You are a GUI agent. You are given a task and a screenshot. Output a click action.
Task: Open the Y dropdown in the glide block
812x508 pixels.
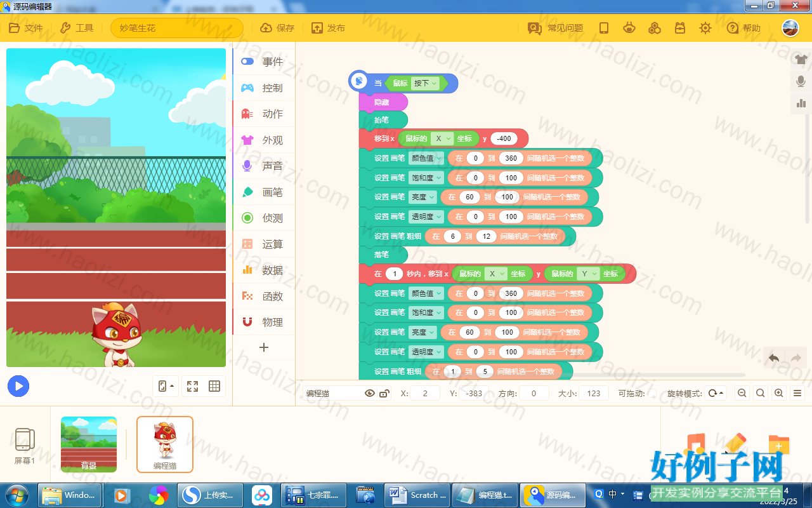587,274
